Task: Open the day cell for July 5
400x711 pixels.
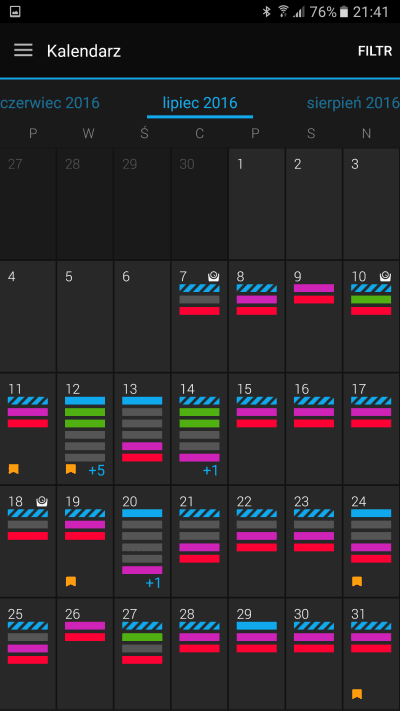Action: pos(85,316)
